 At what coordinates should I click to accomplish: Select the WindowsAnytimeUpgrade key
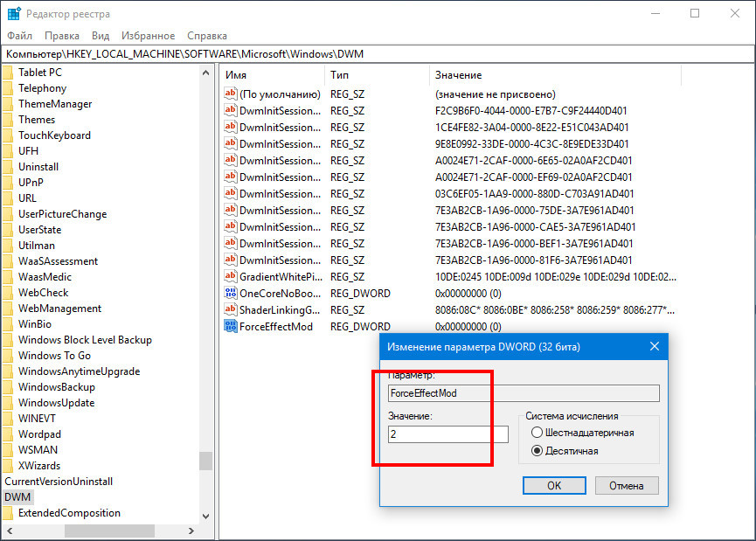[79, 371]
